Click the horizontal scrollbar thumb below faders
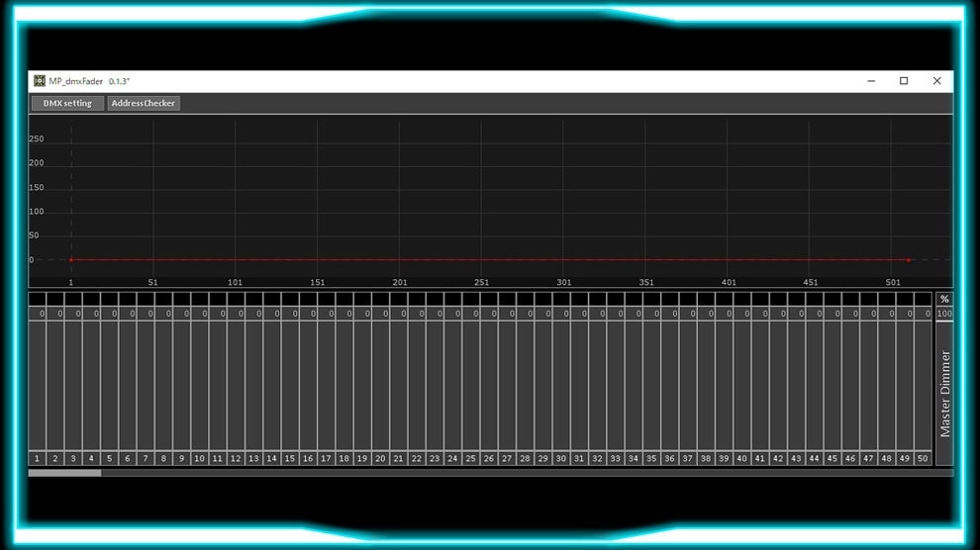980x550 pixels. tap(64, 473)
